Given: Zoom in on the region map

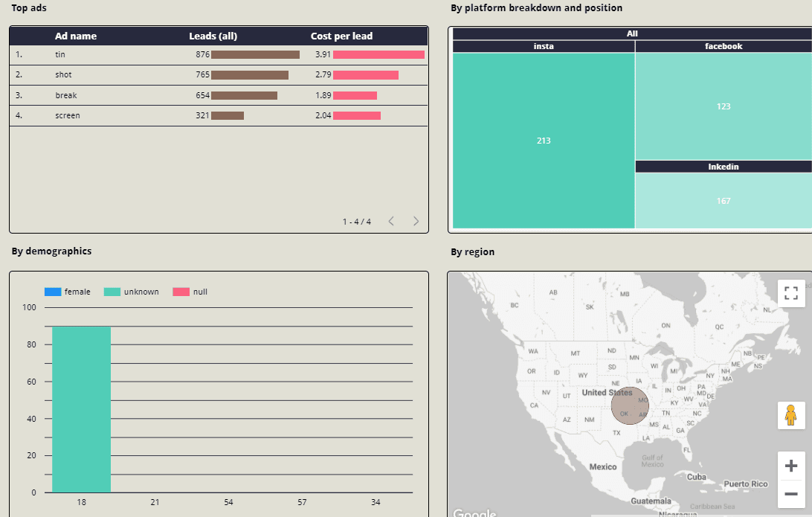Looking at the screenshot, I should coord(790,466).
